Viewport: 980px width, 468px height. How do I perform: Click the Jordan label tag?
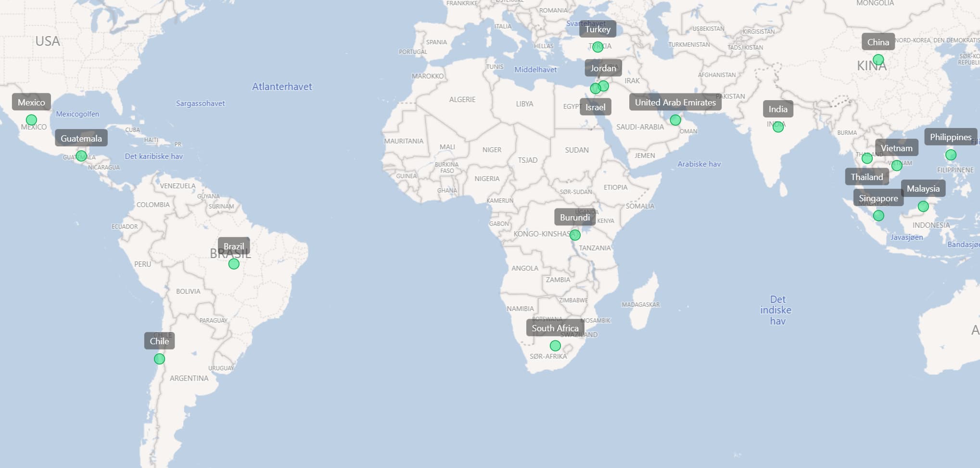pos(603,68)
